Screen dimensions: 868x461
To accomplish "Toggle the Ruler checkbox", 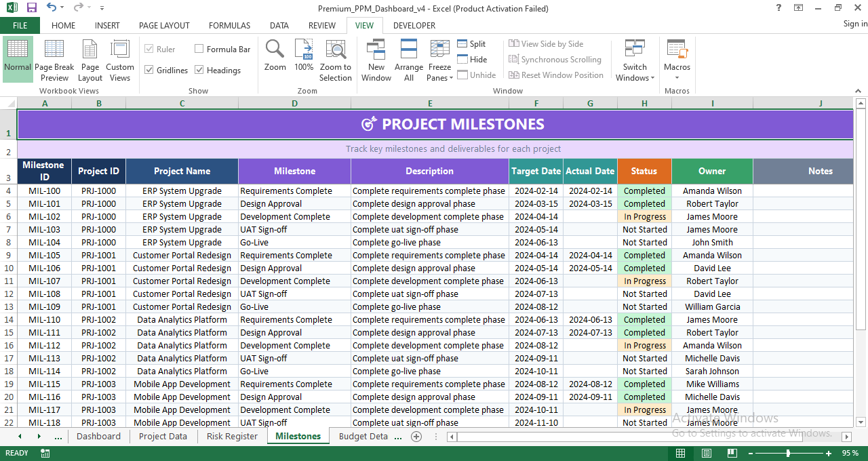I will pos(151,49).
